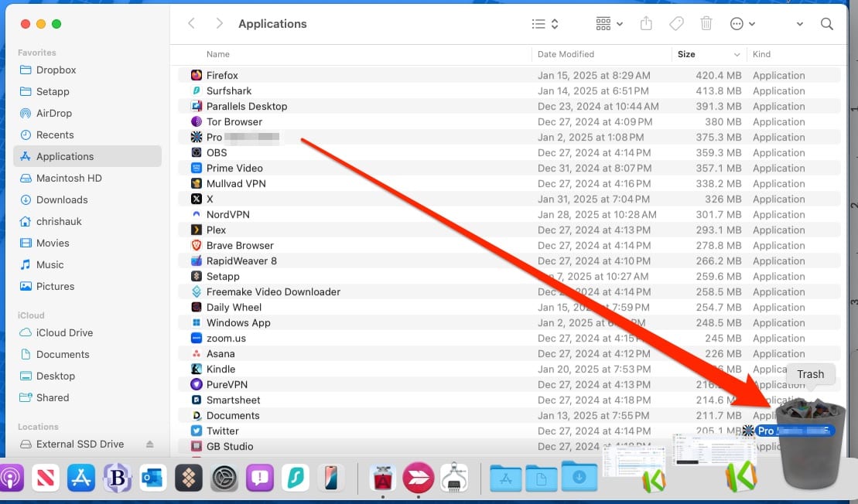
Task: Open the chrishauk home folder
Action: tap(87, 221)
